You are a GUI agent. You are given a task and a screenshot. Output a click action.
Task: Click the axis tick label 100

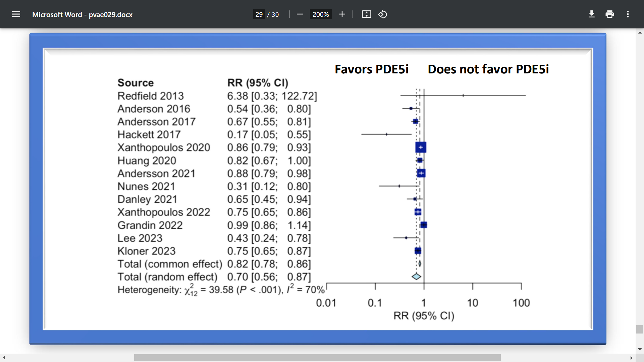point(521,303)
